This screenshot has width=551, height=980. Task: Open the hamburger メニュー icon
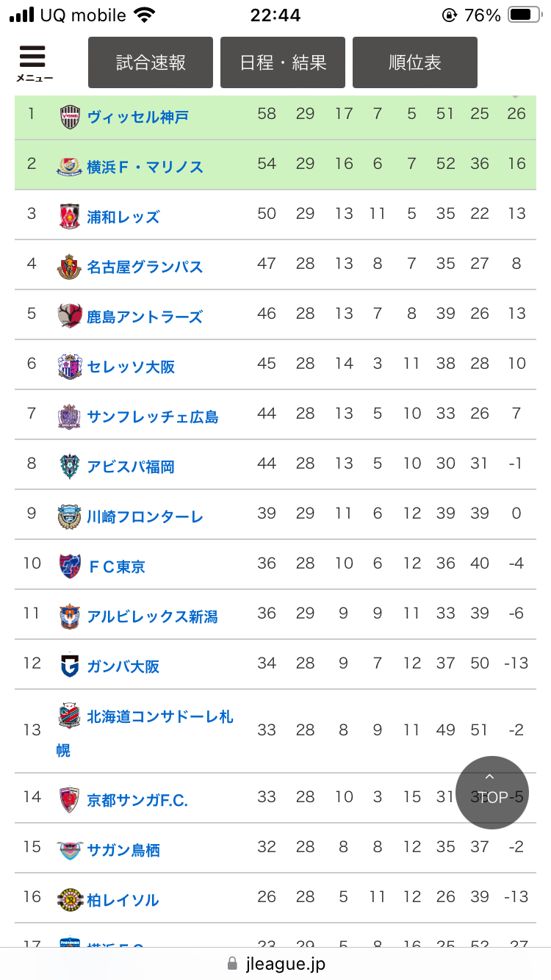pos(34,63)
